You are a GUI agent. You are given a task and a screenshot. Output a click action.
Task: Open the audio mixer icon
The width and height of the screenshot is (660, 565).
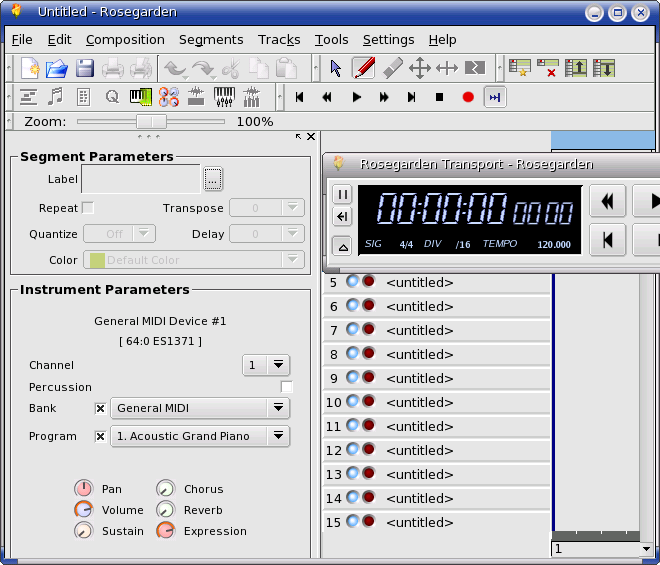point(252,97)
